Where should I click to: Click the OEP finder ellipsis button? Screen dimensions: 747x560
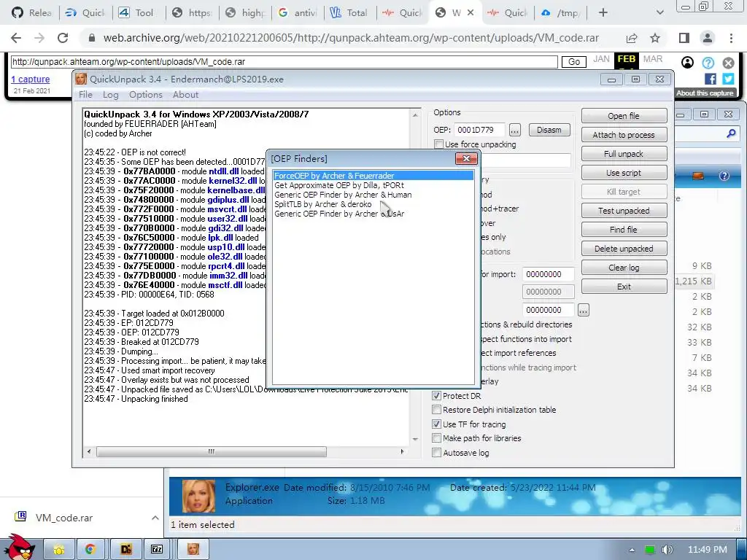coord(514,130)
